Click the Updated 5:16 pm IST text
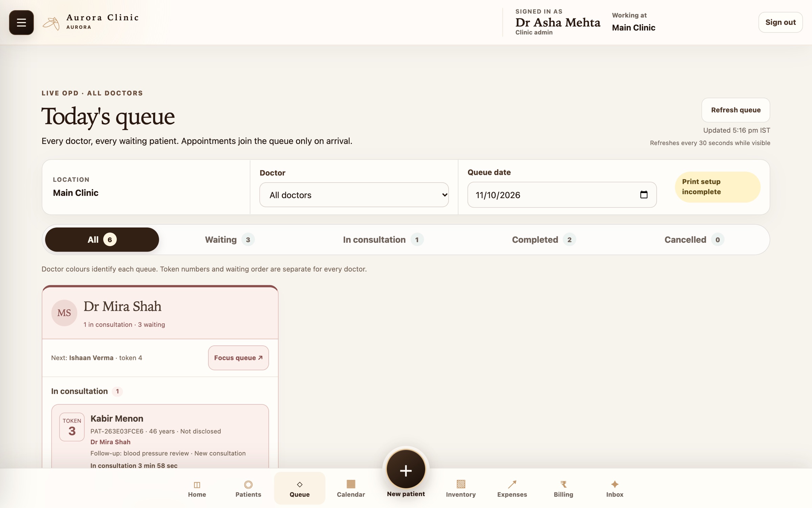The height and width of the screenshot is (508, 812). [737, 130]
